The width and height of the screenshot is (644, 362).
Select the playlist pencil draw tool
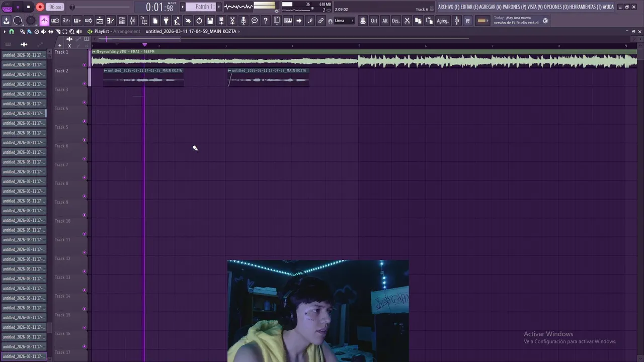[23, 31]
